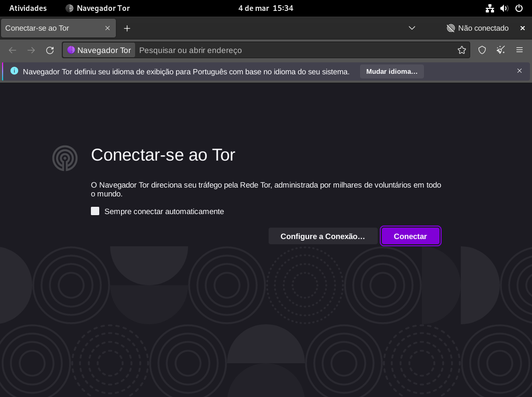Click the Tor onion logo beside heading
The image size is (532, 397).
pos(65,158)
